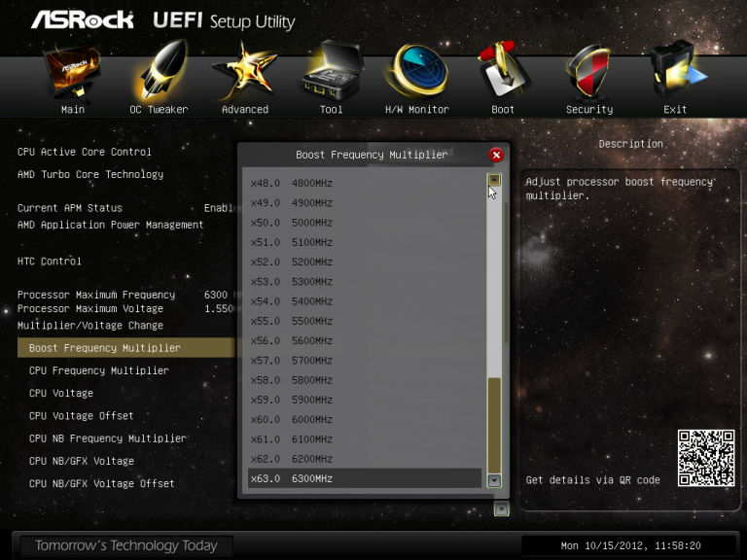Select x51.0 5100MHz multiplier
747x560 pixels.
click(x=365, y=242)
